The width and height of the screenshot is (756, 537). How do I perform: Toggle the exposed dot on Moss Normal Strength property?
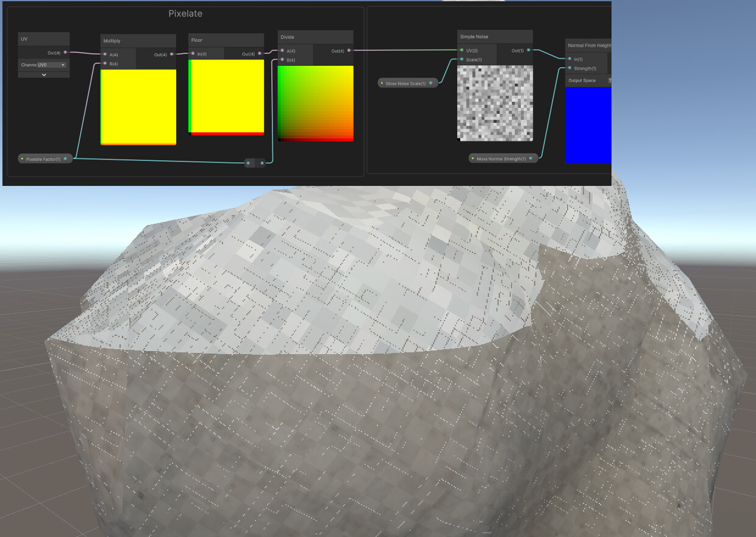pyautogui.click(x=472, y=158)
